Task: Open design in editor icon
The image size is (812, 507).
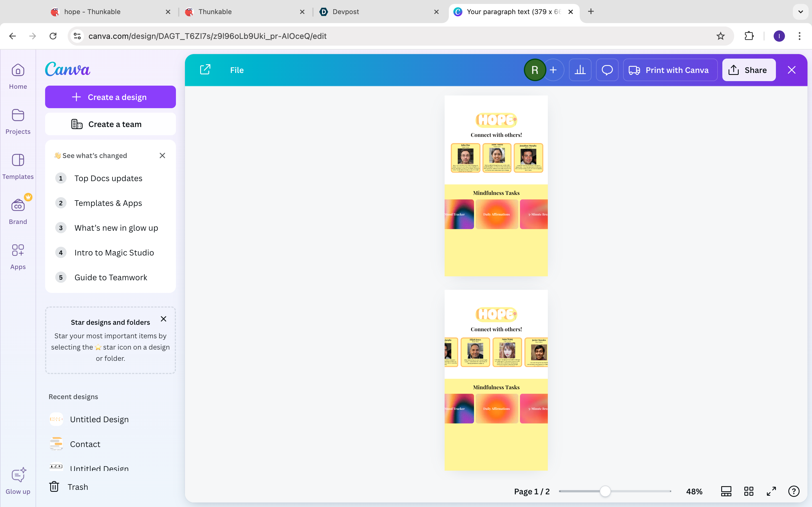Action: point(205,70)
